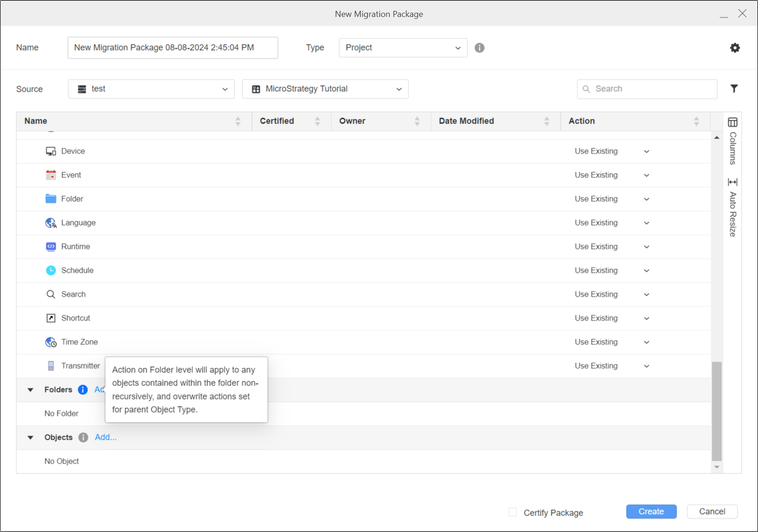Viewport: 758px width, 532px height.
Task: Open the settings gear icon
Action: click(x=735, y=48)
